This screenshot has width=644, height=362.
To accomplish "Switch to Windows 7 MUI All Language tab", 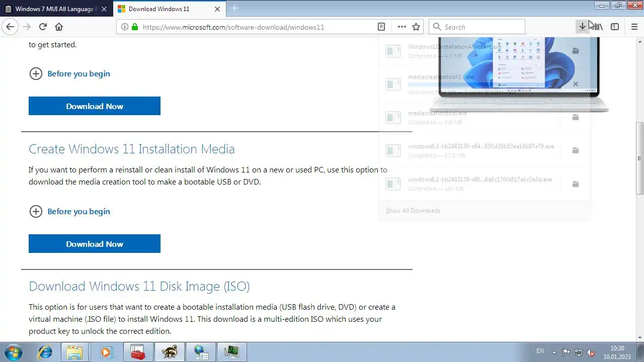I will point(56,9).
